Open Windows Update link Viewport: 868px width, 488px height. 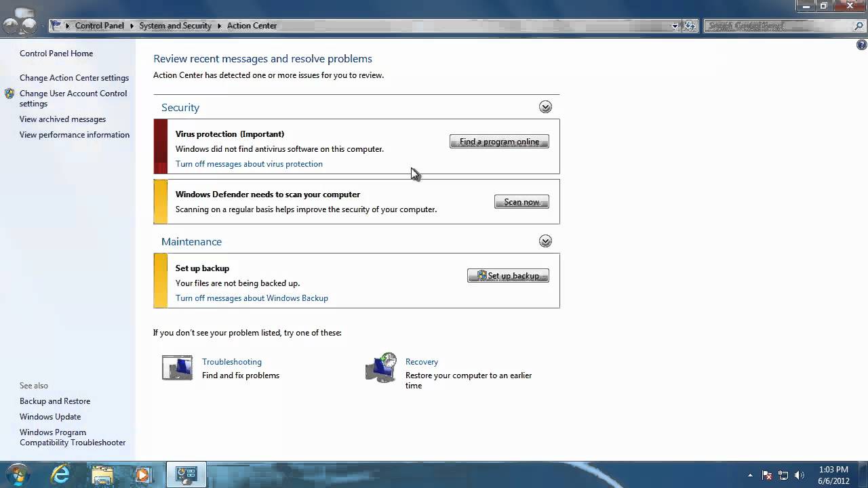click(50, 417)
